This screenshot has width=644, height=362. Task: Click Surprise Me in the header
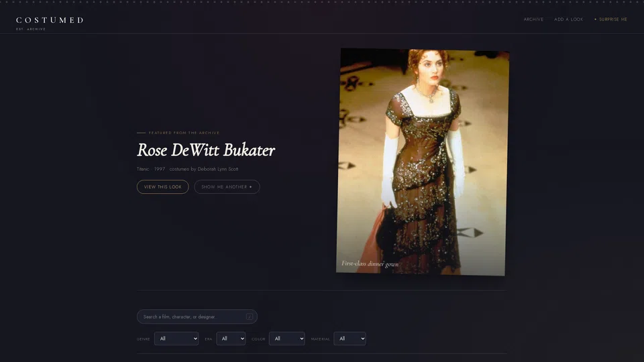pos(610,19)
